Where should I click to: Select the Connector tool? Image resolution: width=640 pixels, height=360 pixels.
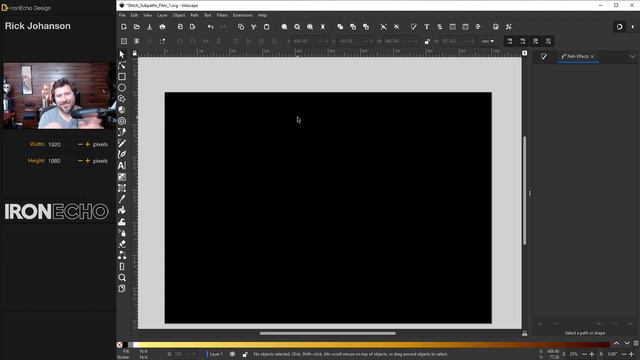(122, 255)
